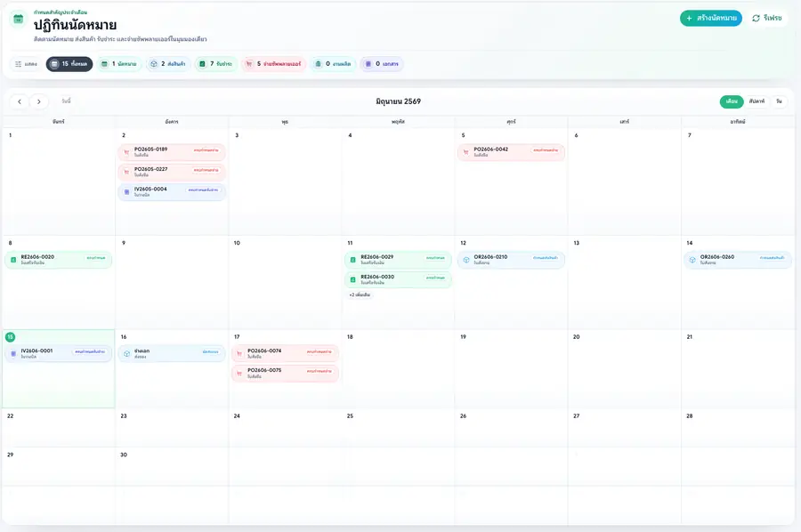Viewport: 801px width, 532px height.
Task: Click the status badge on the OR2606-0260 event
Action: pos(772,258)
